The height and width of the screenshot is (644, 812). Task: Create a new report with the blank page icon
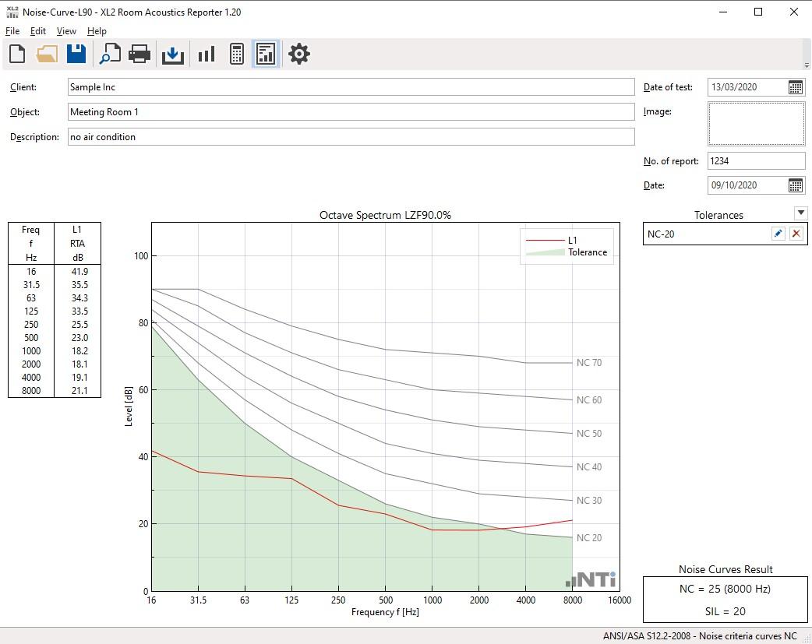[x=17, y=54]
